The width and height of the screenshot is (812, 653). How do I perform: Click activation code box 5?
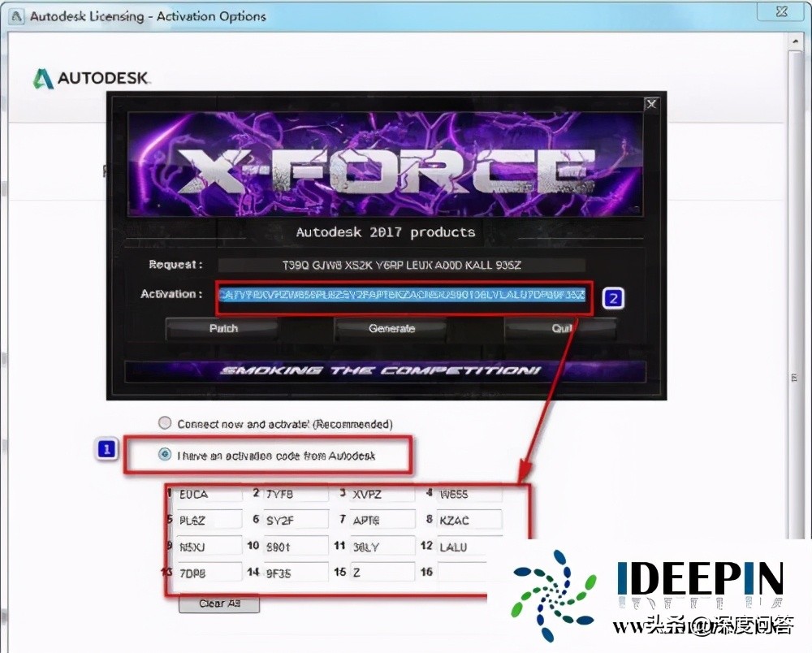tap(209, 520)
